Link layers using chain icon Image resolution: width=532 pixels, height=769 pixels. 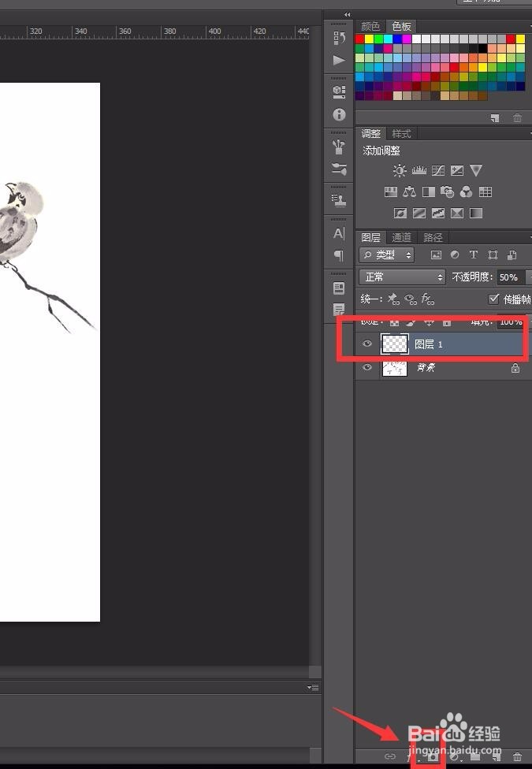click(x=389, y=756)
